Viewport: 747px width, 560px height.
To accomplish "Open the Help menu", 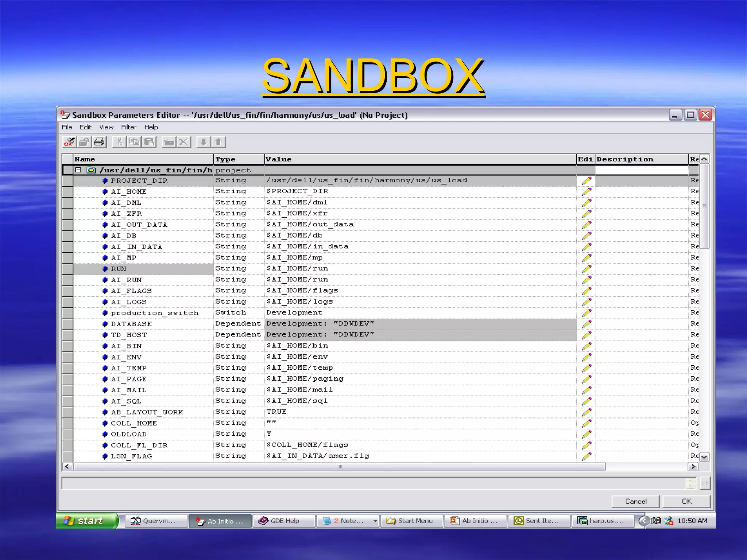I will coord(151,127).
